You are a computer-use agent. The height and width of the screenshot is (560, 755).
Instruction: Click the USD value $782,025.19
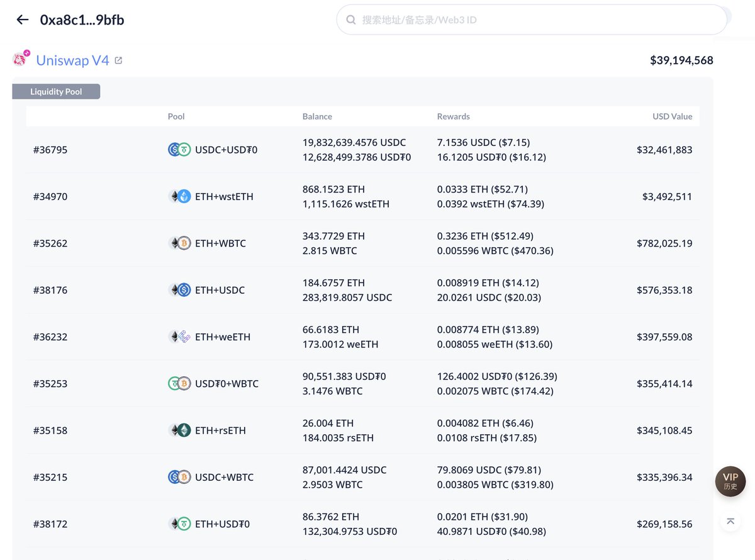point(664,243)
